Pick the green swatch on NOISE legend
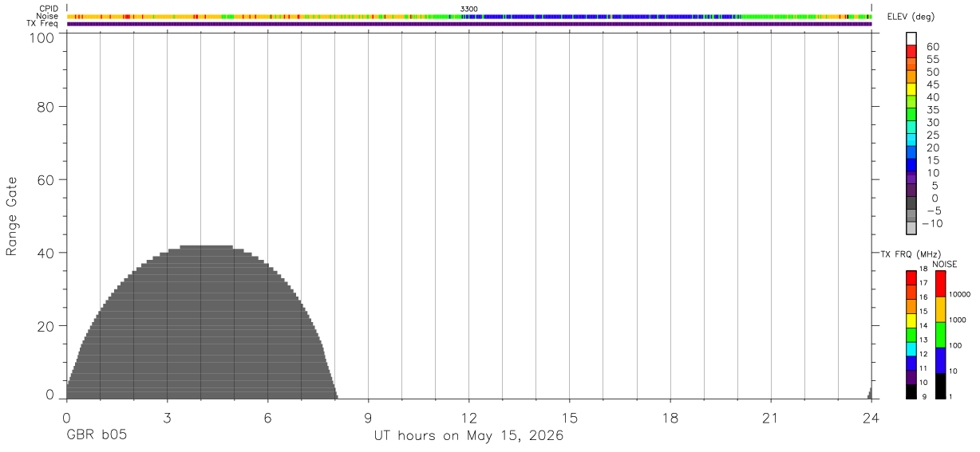 coord(940,335)
